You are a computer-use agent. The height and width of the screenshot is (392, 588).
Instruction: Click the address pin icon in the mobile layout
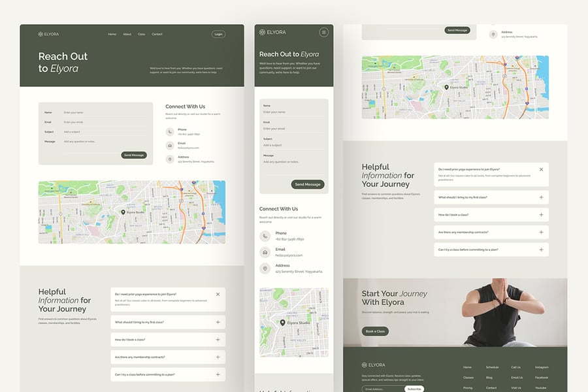265,269
